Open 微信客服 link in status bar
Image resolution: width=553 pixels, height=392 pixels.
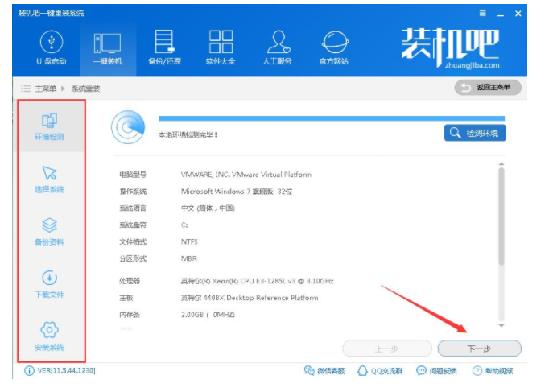tap(324, 371)
